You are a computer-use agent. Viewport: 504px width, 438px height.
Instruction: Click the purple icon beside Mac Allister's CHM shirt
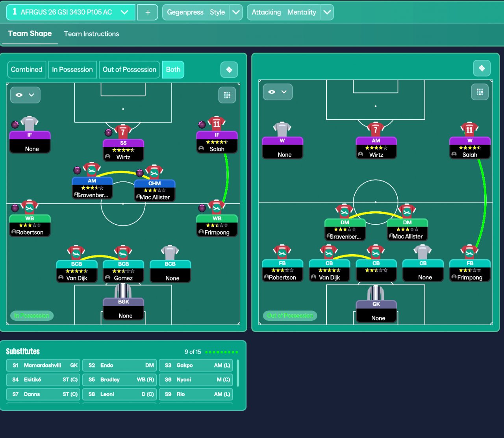(x=139, y=173)
